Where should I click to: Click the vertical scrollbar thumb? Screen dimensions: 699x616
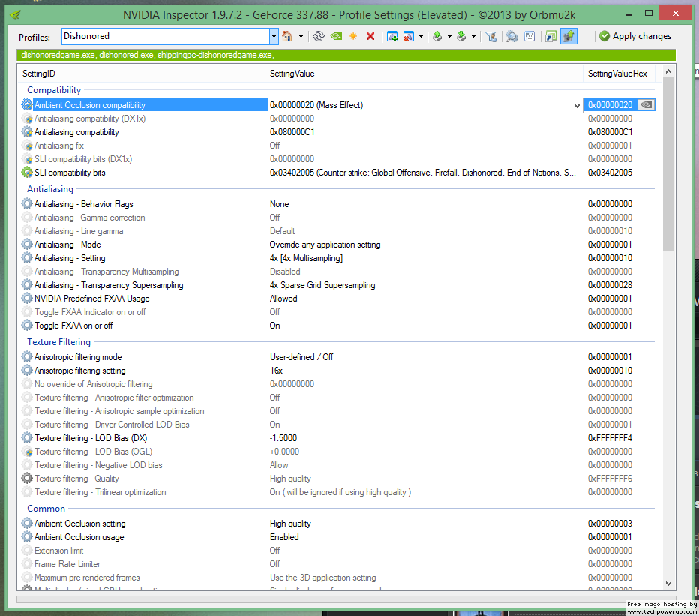668,164
